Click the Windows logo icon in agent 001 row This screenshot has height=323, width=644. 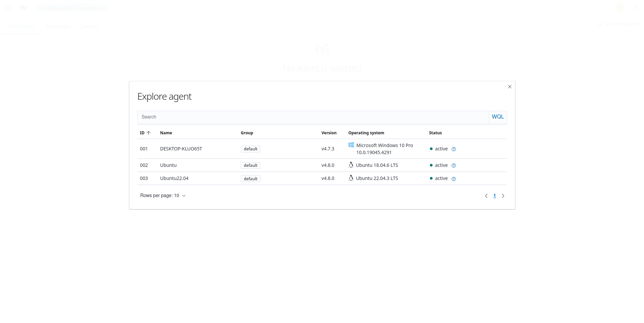click(351, 145)
